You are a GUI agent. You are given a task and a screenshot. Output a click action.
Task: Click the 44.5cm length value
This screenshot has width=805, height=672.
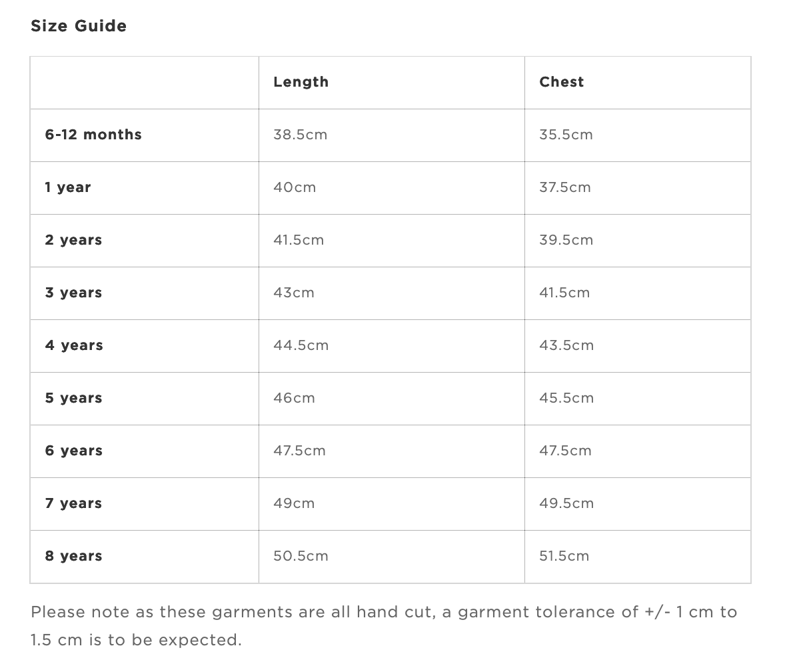301,345
